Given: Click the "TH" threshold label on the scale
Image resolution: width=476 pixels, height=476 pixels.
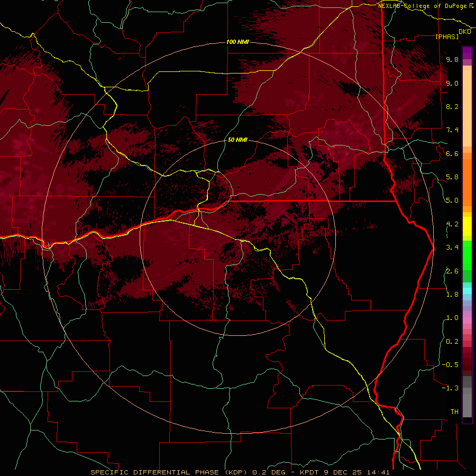Looking at the screenshot, I should [x=454, y=412].
